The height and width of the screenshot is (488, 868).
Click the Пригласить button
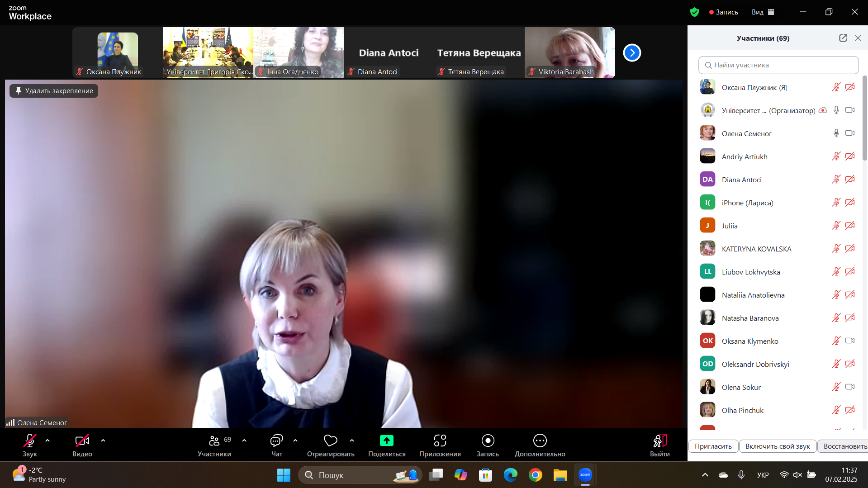point(713,446)
